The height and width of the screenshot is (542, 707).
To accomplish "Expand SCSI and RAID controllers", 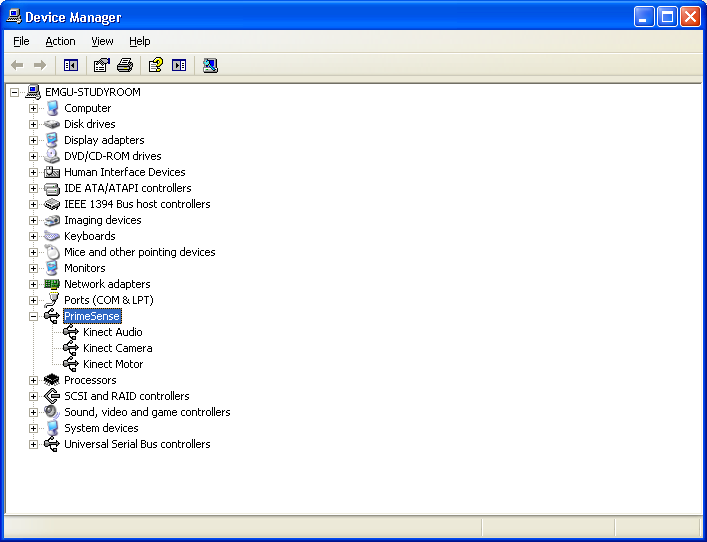I will 33,396.
